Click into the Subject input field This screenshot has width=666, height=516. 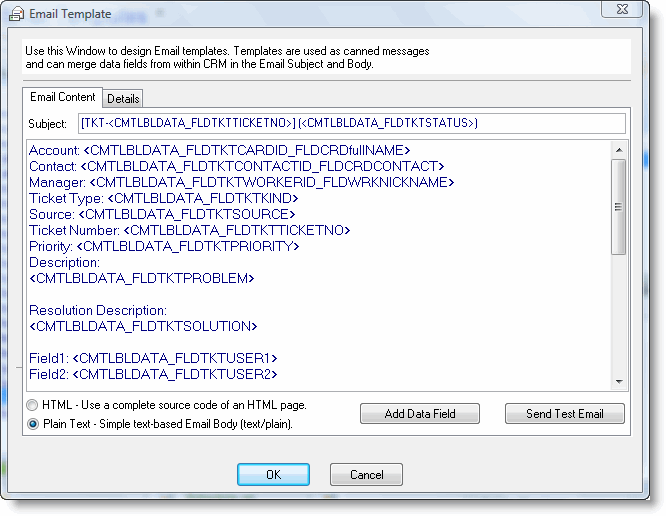350,123
